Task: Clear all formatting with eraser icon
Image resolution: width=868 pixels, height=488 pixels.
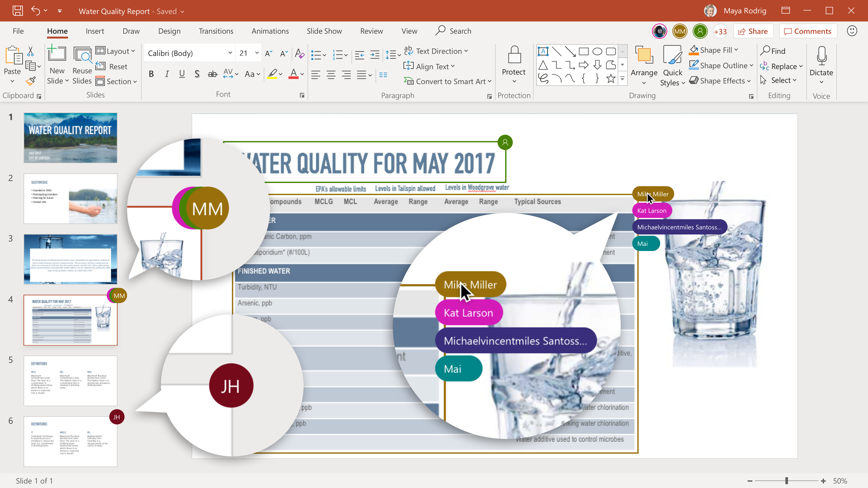Action: tap(299, 53)
